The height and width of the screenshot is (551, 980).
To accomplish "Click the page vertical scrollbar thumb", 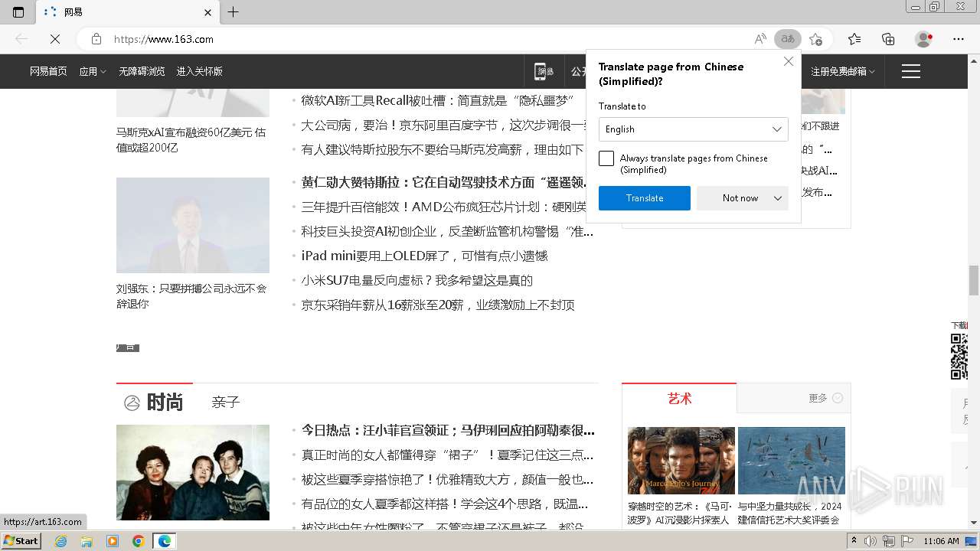I will pyautogui.click(x=974, y=280).
